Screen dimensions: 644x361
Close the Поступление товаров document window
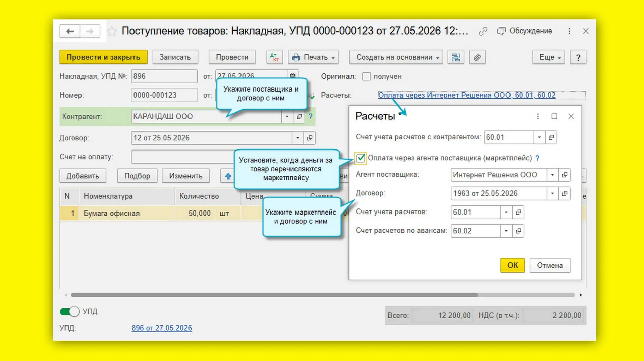(586, 31)
